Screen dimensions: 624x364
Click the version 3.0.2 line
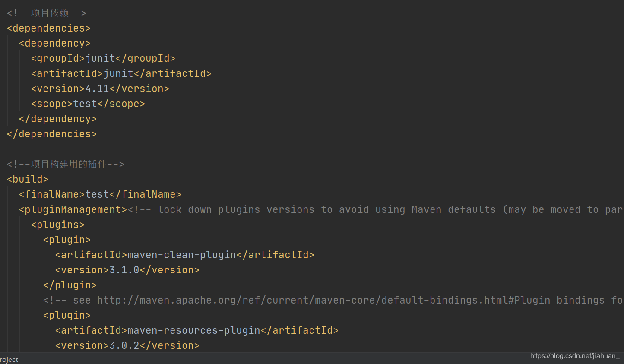click(127, 345)
